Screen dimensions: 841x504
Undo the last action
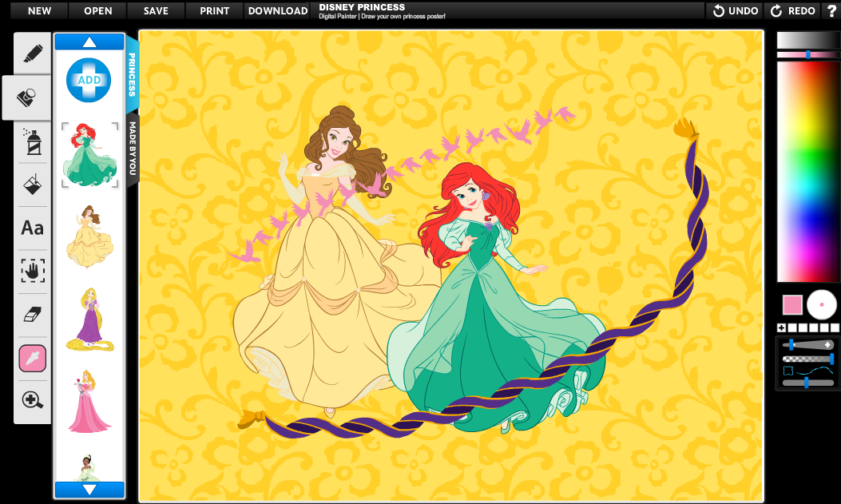[x=735, y=10]
